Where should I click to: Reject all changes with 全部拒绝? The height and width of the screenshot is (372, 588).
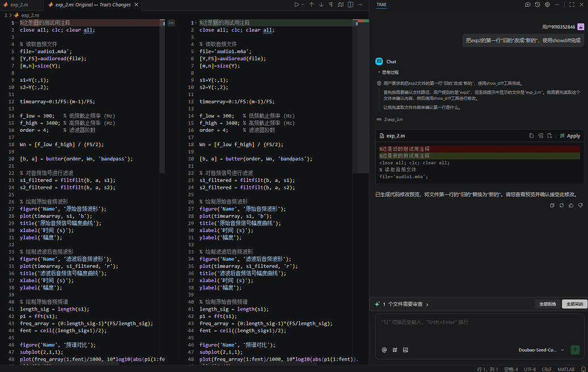click(x=548, y=304)
